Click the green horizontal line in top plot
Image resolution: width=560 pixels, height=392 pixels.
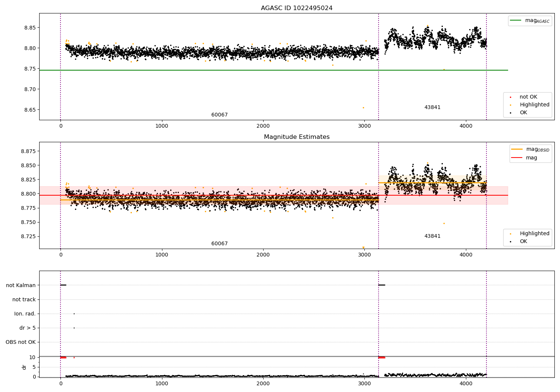coord(224,70)
